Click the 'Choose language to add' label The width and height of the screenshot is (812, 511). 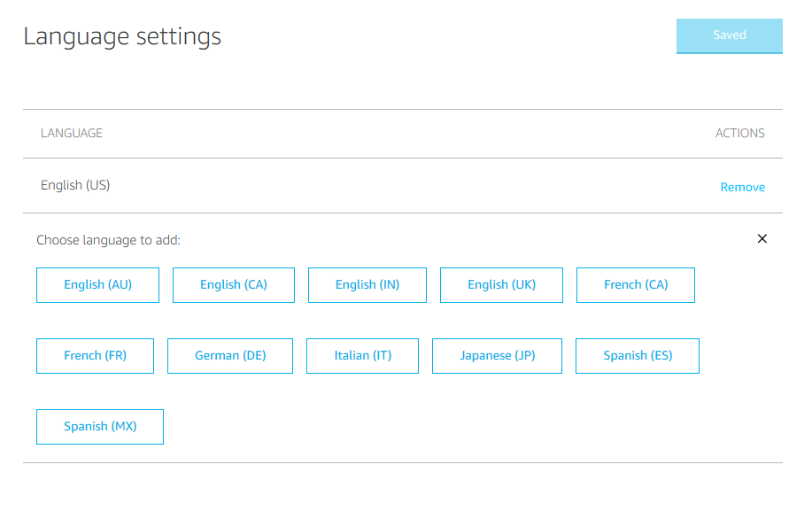click(x=109, y=240)
